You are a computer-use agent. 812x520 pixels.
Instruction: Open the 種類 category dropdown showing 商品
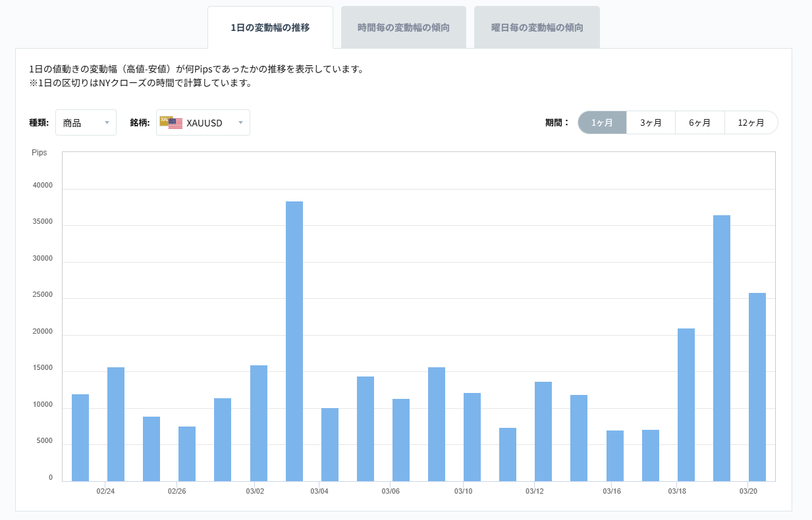tap(86, 122)
